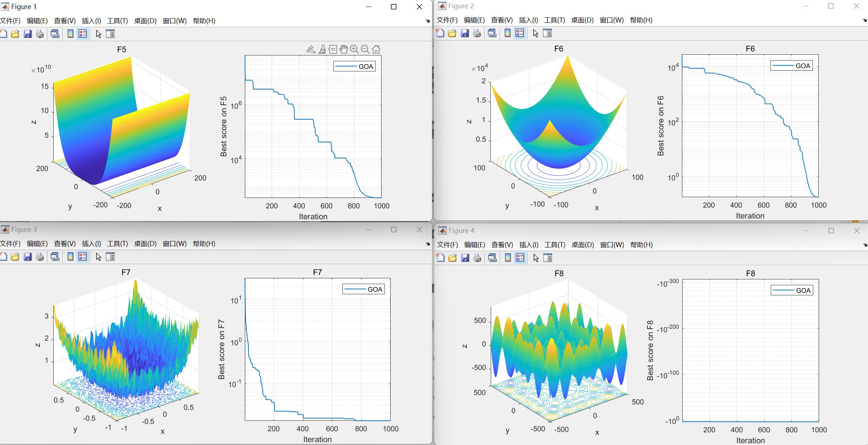
Task: Toggle Insert Colorbar in Figure 2's toolbar
Action: tap(507, 33)
